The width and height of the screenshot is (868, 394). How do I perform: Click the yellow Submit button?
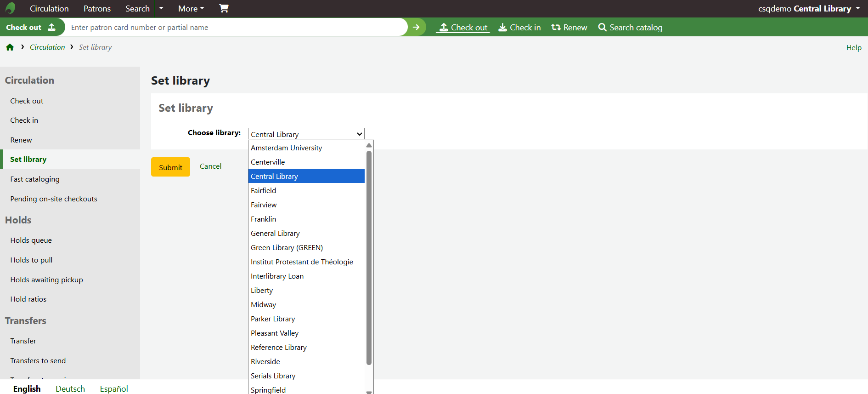[x=170, y=167]
